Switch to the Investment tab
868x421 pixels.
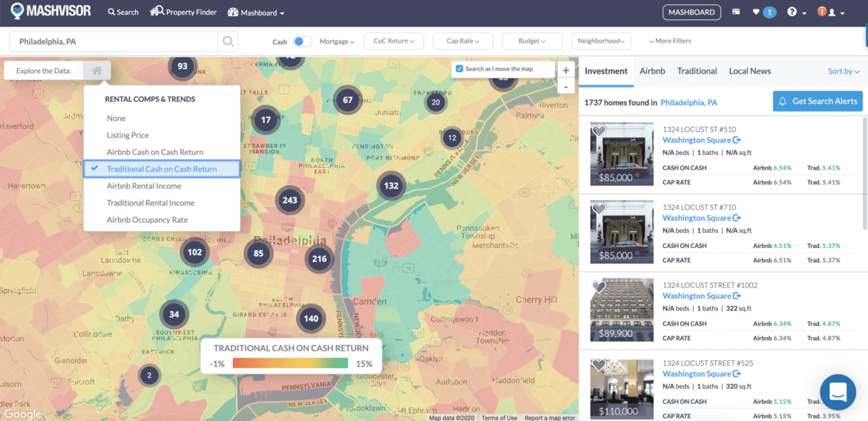[x=606, y=71]
